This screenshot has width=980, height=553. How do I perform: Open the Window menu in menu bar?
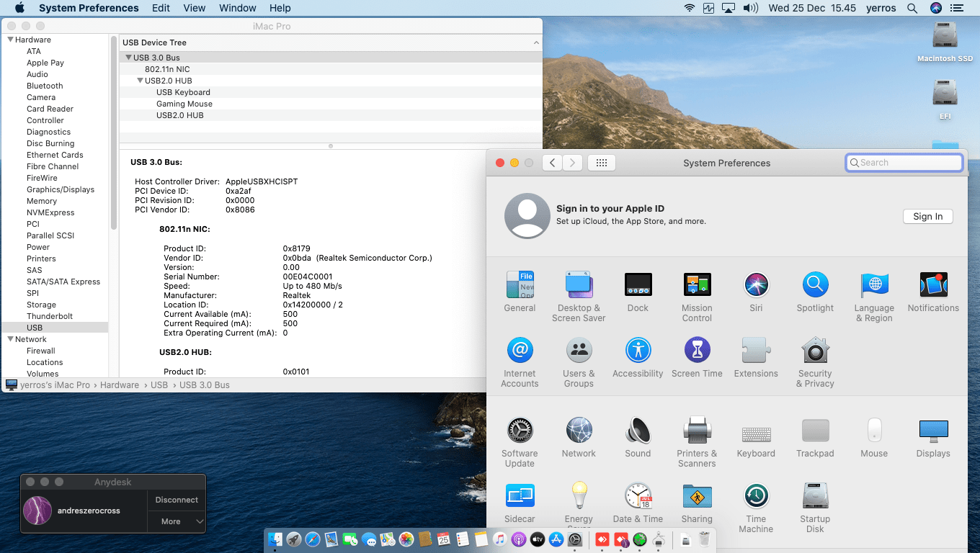(237, 8)
